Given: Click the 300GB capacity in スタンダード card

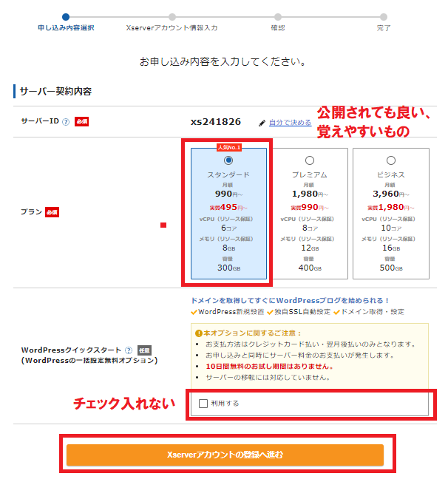Looking at the screenshot, I should (x=229, y=268).
